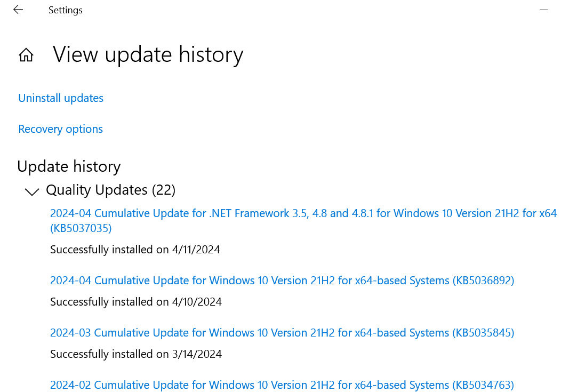The image size is (561, 392).
Task: Click the Settings window title text
Action: point(66,10)
